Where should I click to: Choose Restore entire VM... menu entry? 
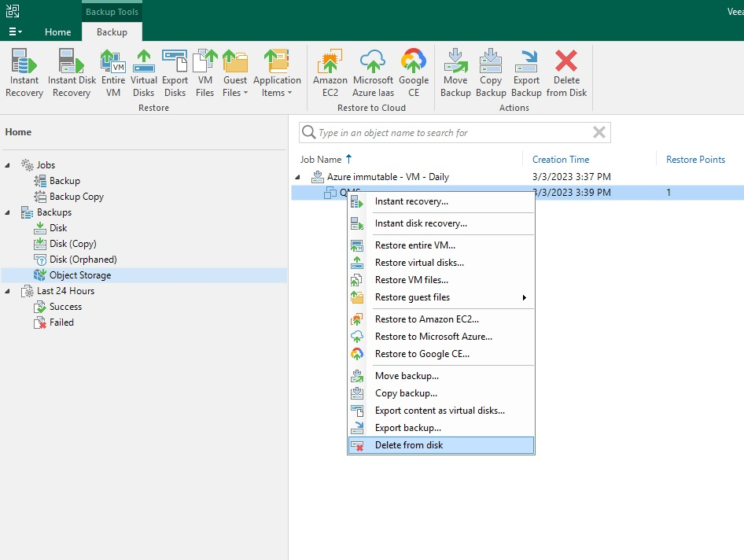441,245
